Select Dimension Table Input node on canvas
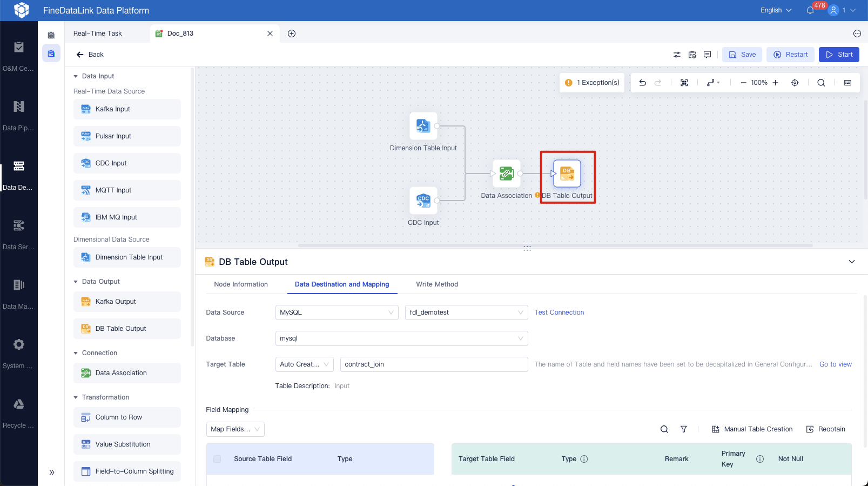Screen dimensions: 868x486 click(423, 127)
